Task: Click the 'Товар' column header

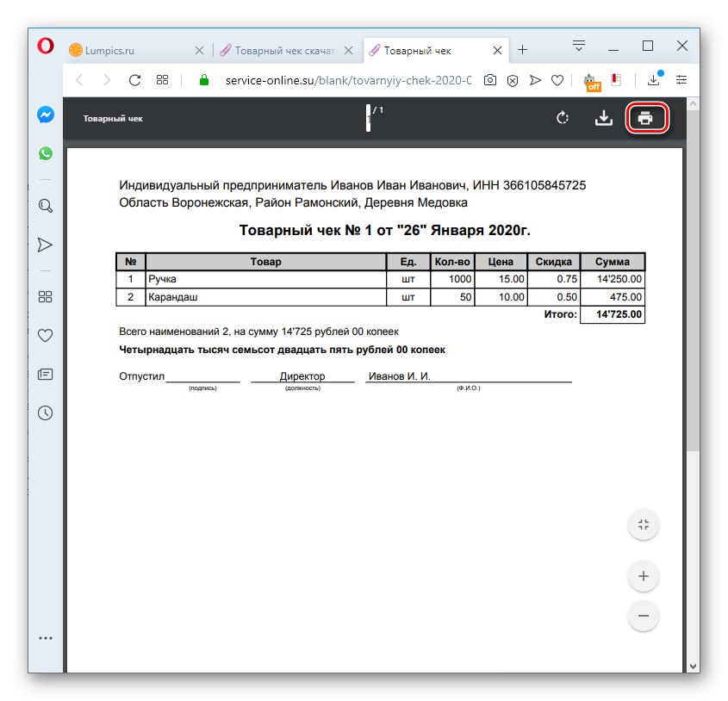Action: point(265,262)
